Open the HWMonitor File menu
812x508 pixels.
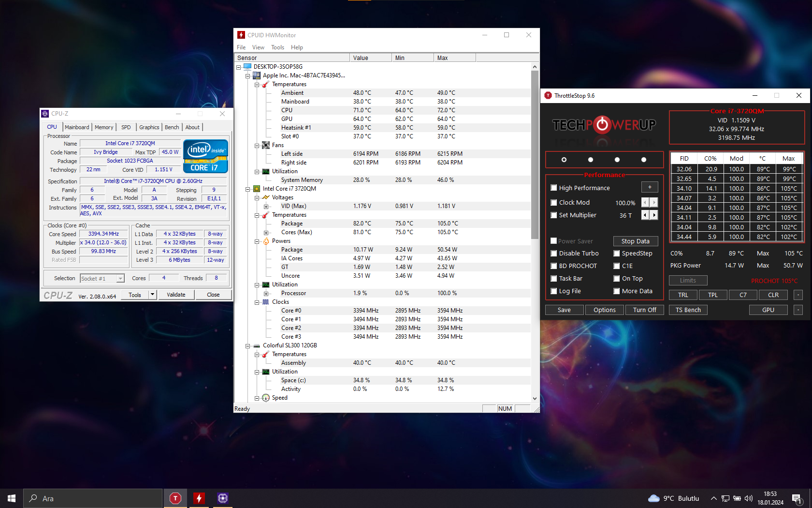(241, 47)
